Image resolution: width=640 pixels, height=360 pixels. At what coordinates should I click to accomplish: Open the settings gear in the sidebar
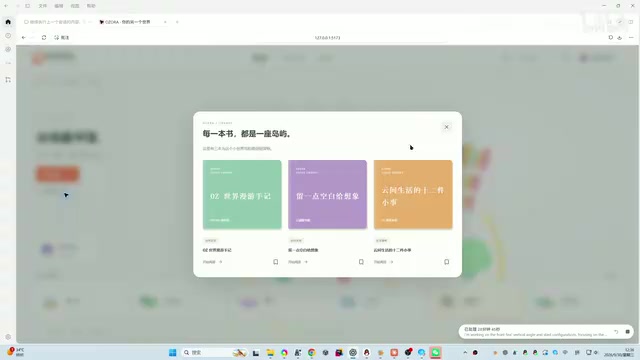pos(8,337)
